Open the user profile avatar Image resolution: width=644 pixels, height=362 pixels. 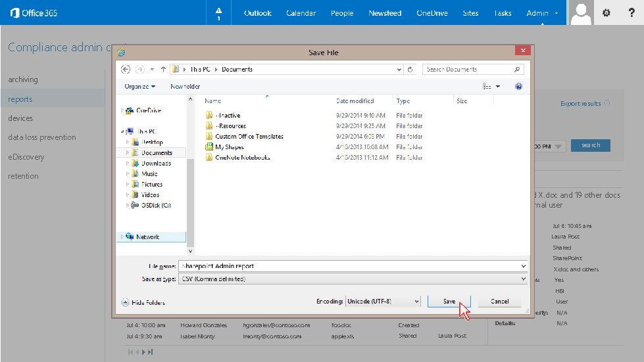[x=581, y=12]
